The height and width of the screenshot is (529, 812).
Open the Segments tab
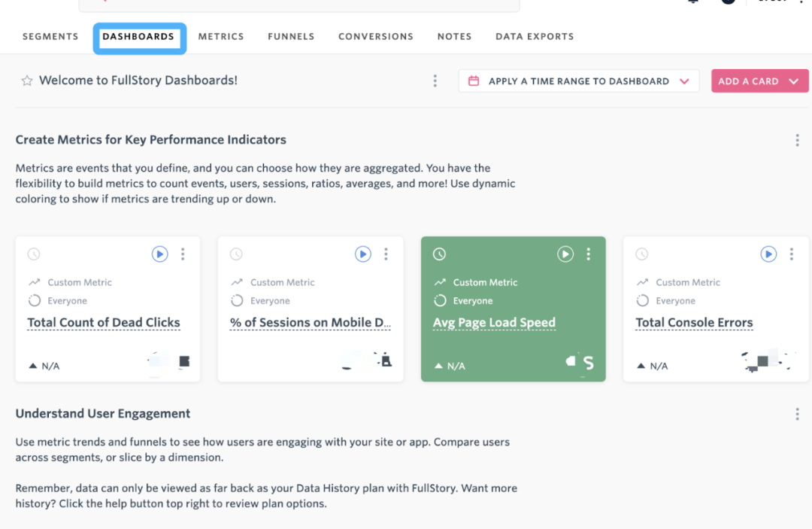(50, 36)
